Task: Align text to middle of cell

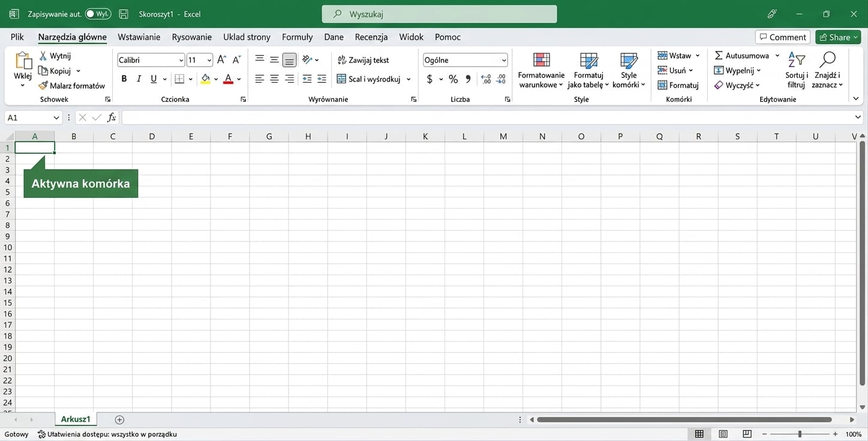Action: (x=274, y=60)
